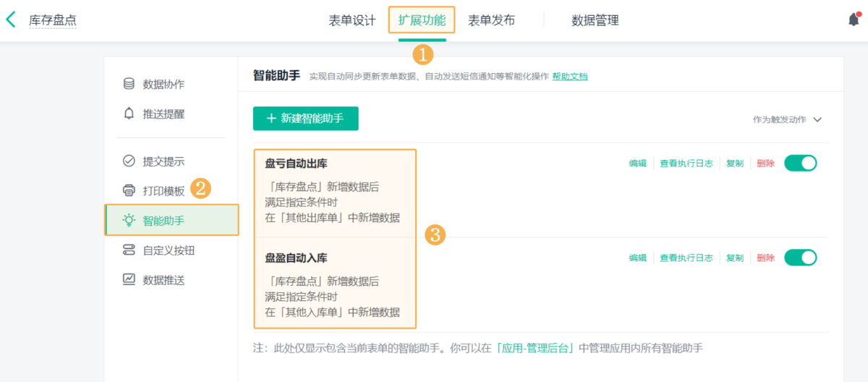Click the back arrow icon
Screen dimensions: 868x382
tap(11, 20)
